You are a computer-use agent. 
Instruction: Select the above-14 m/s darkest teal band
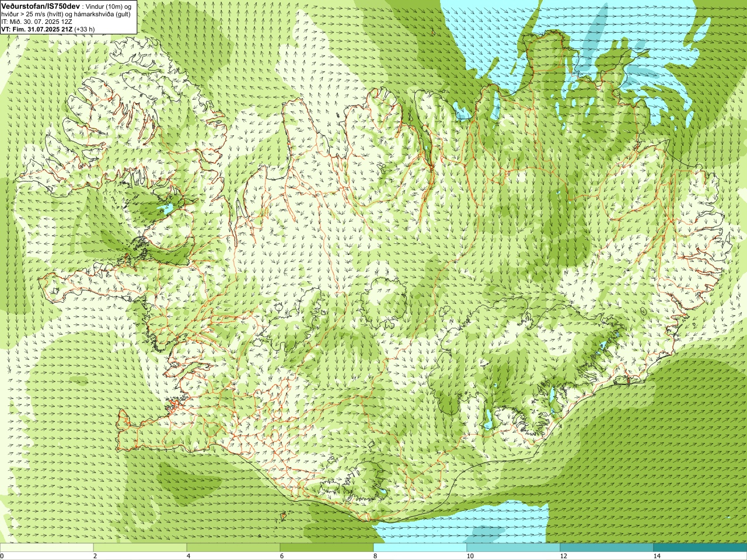click(700, 548)
